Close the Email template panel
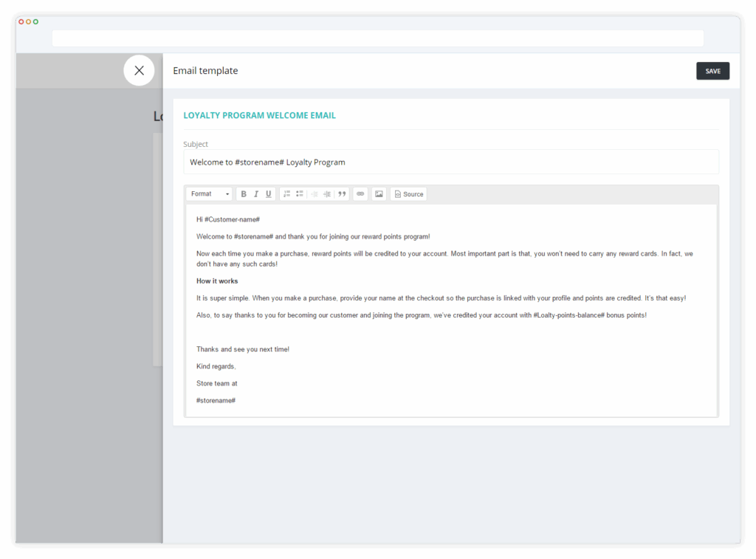756x559 pixels. coord(139,70)
